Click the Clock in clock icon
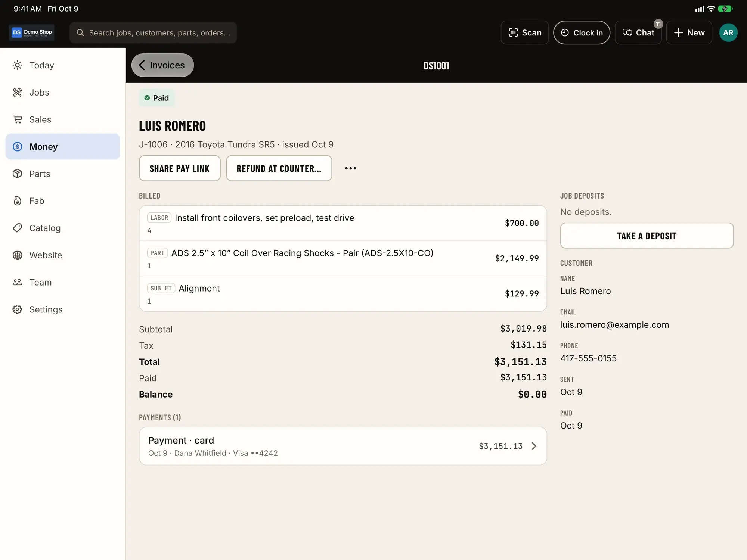747x560 pixels. [565, 32]
